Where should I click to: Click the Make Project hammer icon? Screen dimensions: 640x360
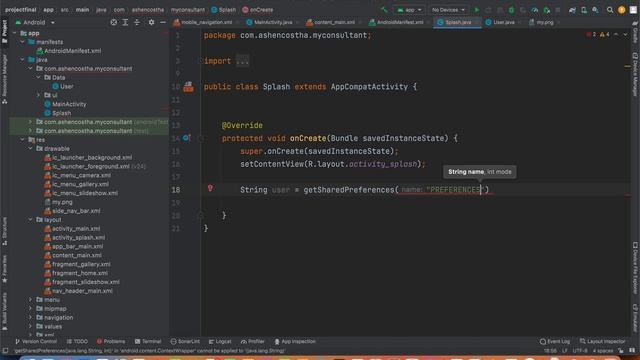click(x=384, y=10)
